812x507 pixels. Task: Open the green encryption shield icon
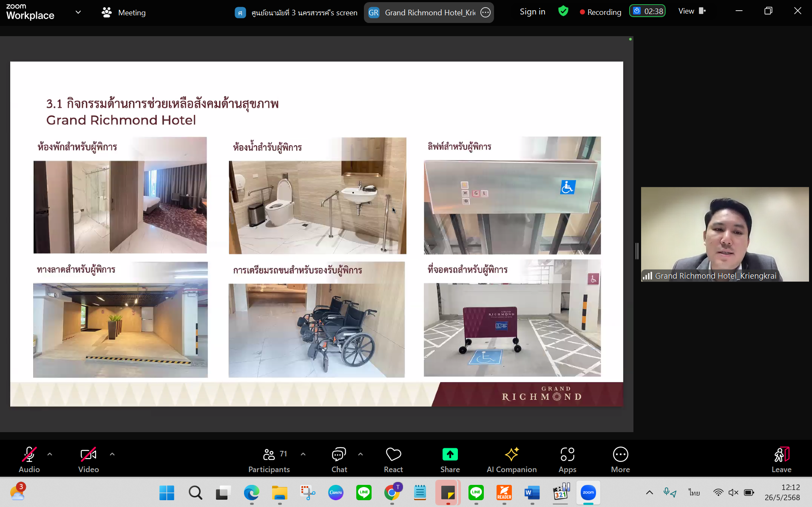pos(563,11)
